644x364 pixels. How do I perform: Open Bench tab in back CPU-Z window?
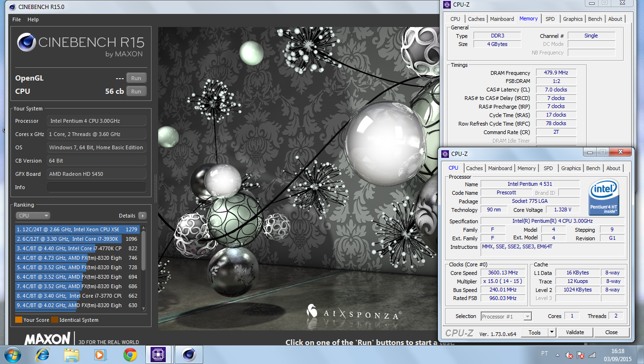pyautogui.click(x=595, y=19)
